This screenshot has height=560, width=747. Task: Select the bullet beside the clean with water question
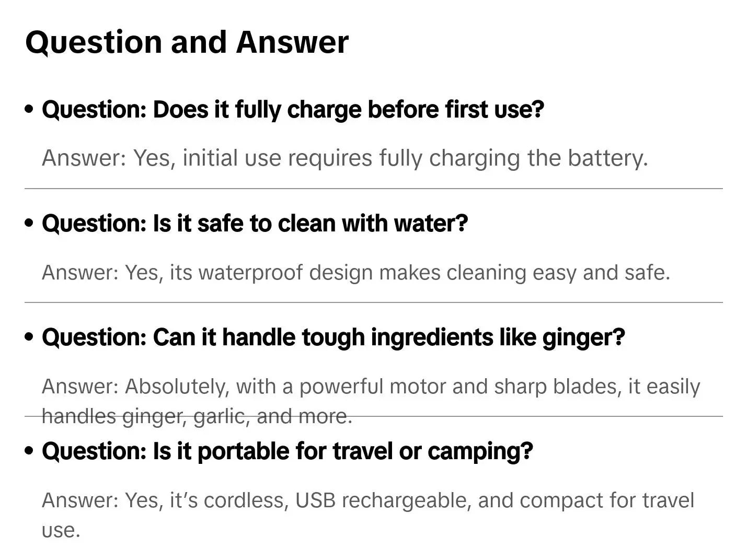(x=29, y=224)
